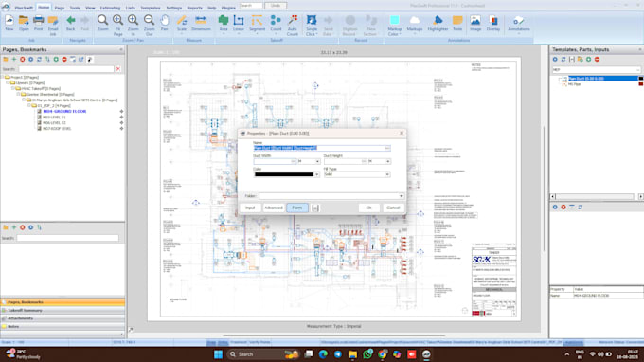Viewport: 644px width, 362px height.
Task: Open Microsoft Edge from the taskbar
Action: tap(323, 354)
